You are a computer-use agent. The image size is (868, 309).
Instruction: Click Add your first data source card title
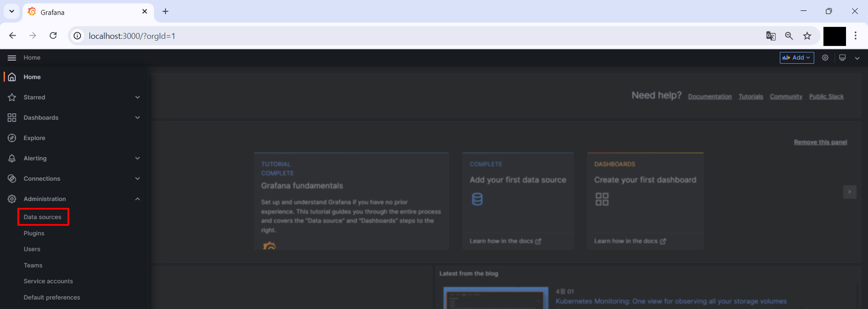coord(518,180)
